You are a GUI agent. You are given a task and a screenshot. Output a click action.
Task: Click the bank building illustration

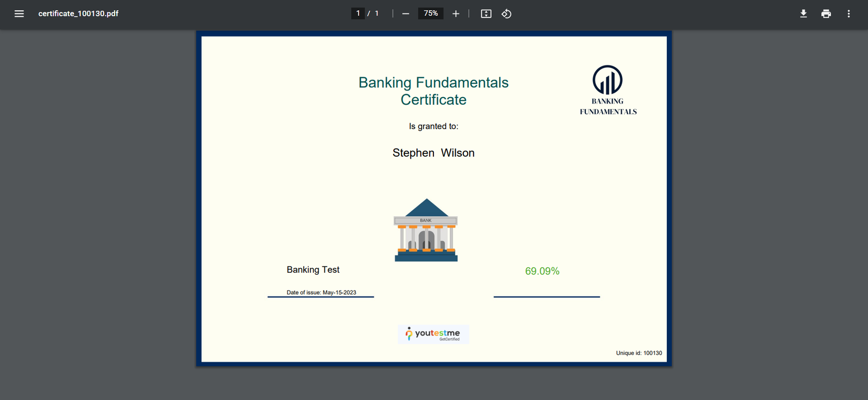pos(426,230)
